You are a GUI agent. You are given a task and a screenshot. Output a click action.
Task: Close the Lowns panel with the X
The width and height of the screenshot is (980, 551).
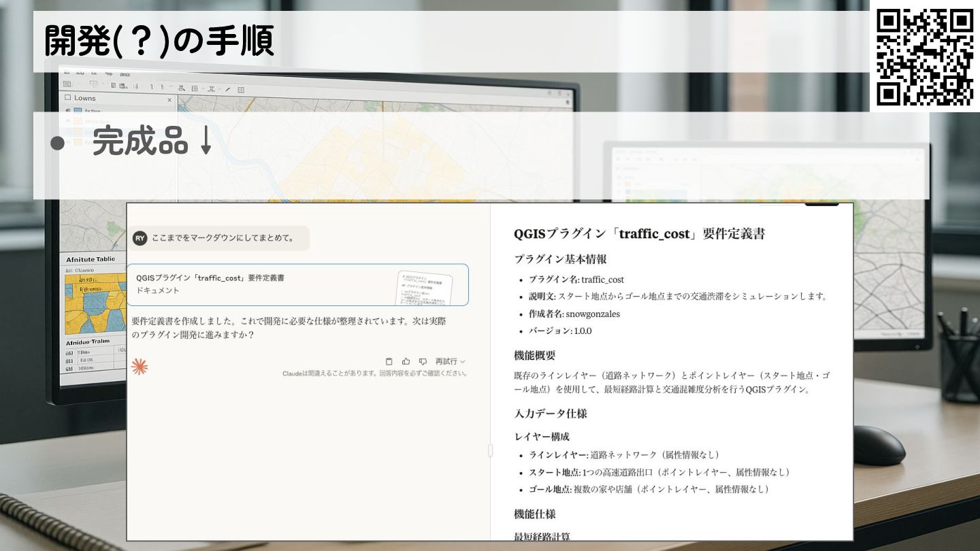(x=169, y=99)
